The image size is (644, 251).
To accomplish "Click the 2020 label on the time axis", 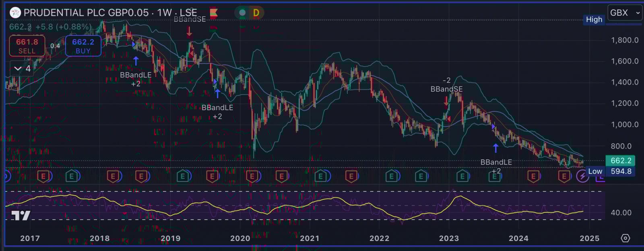I will click(240, 239).
